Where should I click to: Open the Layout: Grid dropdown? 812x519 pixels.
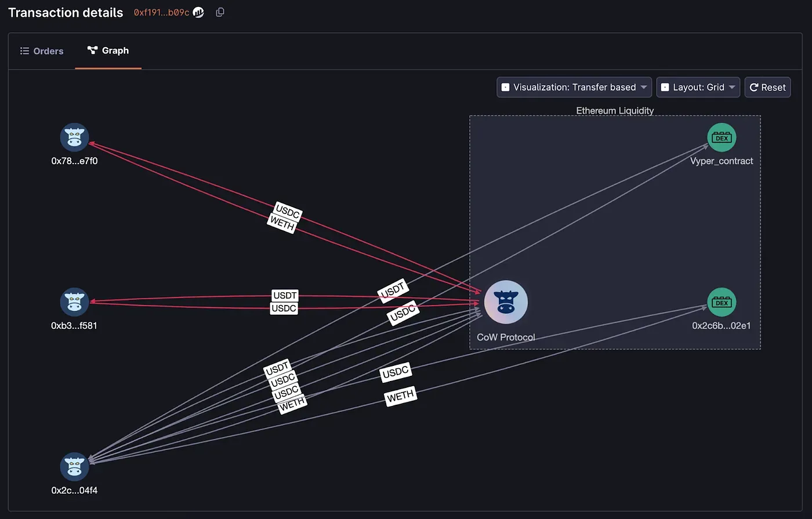[x=698, y=87]
